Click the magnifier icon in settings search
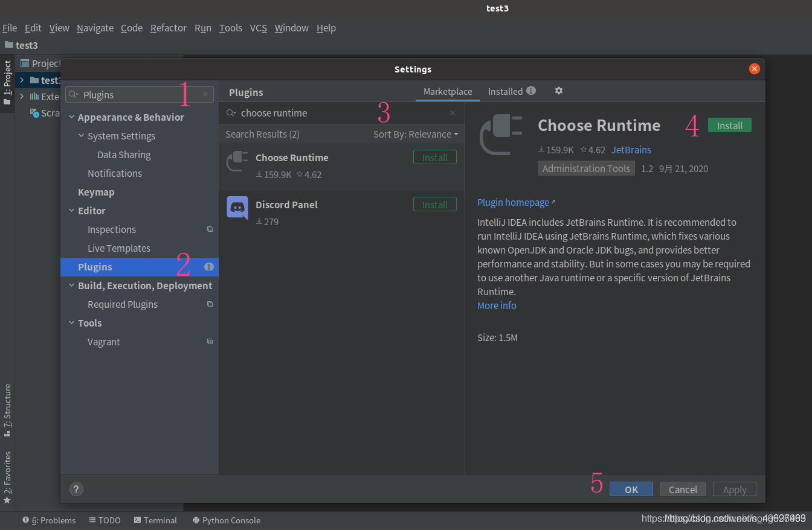Viewport: 812px width, 530px height. click(74, 95)
